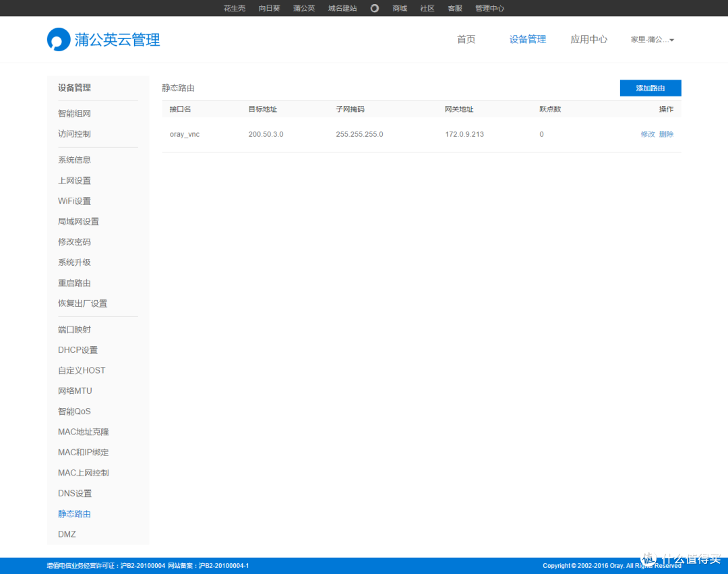The width and height of the screenshot is (728, 574).
Task: Click the 目标地址 column header
Action: [262, 109]
